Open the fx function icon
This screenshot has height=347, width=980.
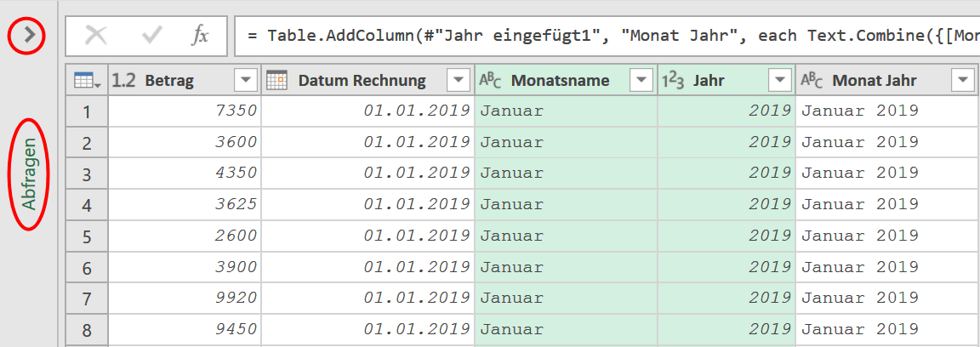pyautogui.click(x=200, y=36)
